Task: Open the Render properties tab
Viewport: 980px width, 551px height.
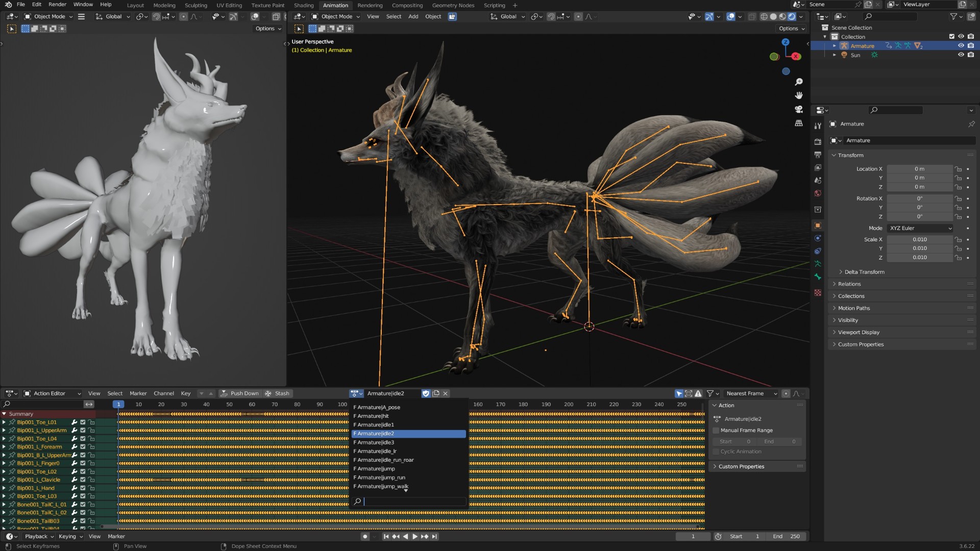Action: click(x=818, y=141)
